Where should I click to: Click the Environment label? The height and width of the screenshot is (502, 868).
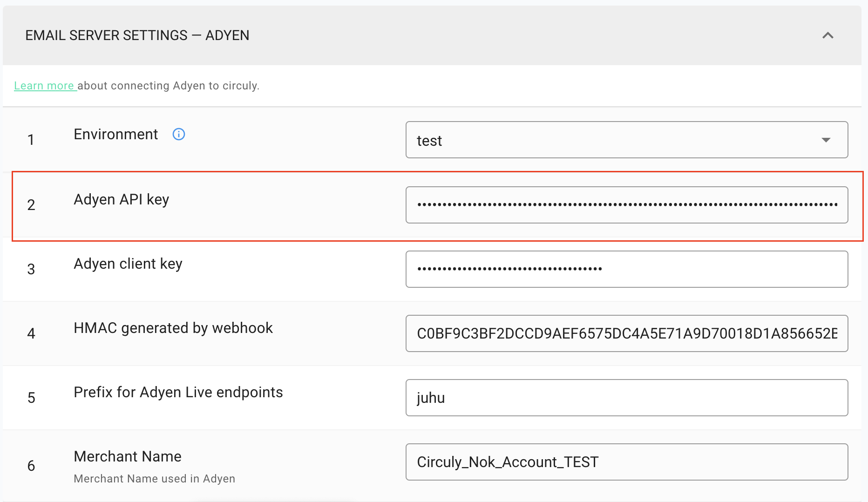click(x=116, y=134)
